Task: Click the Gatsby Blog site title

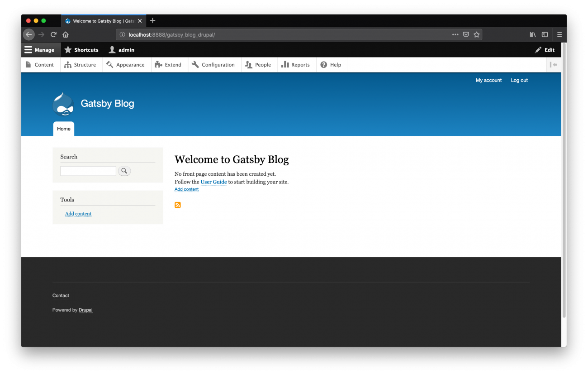Action: [x=107, y=103]
